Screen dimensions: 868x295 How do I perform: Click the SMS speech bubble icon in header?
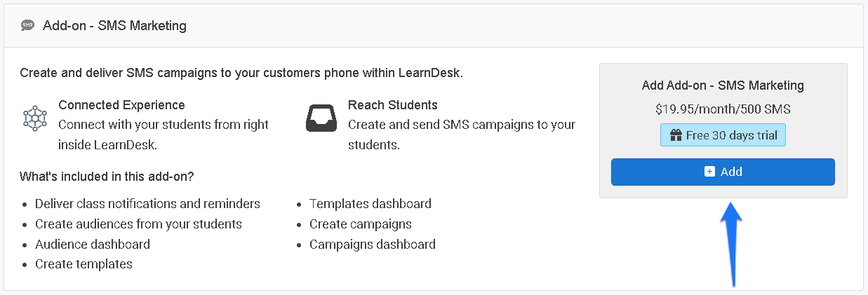pyautogui.click(x=27, y=25)
